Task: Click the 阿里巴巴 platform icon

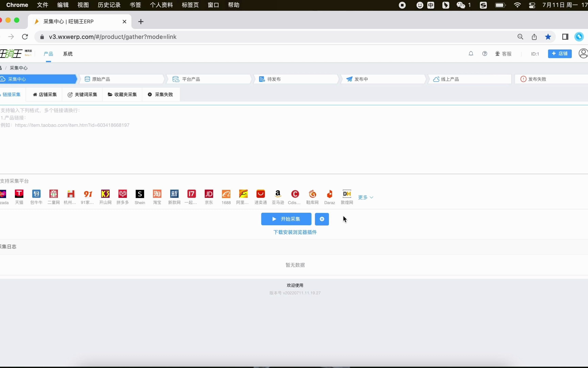Action: tap(243, 194)
